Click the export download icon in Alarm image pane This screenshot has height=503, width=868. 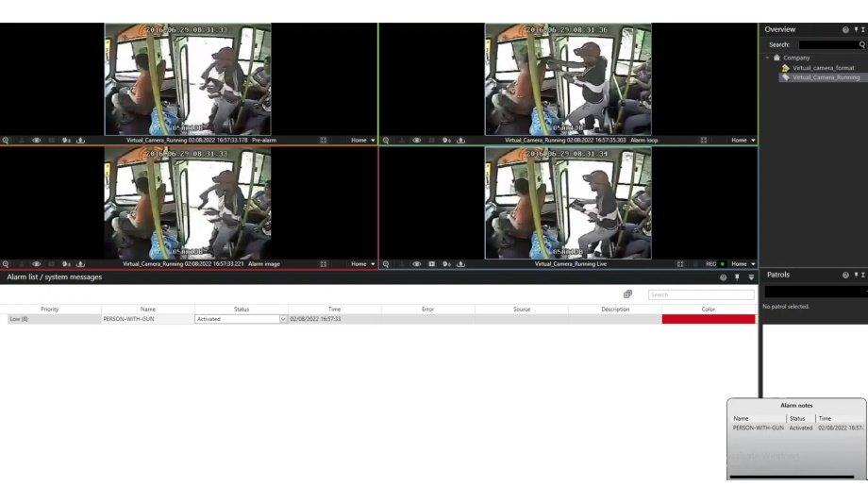coord(80,264)
